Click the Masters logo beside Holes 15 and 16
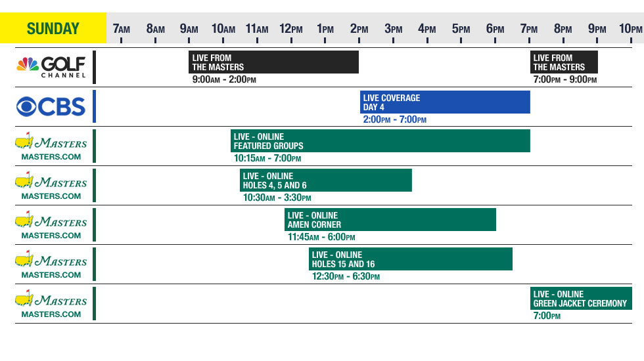Screen dimensions: 644x361 [x=51, y=265]
